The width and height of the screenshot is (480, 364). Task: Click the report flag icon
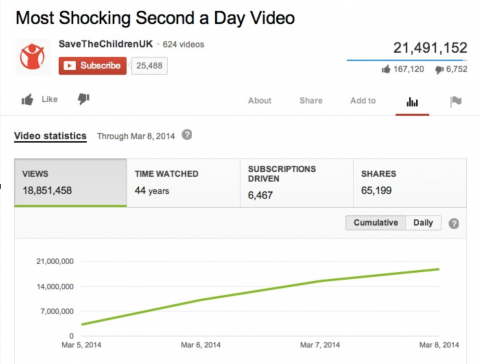point(456,101)
